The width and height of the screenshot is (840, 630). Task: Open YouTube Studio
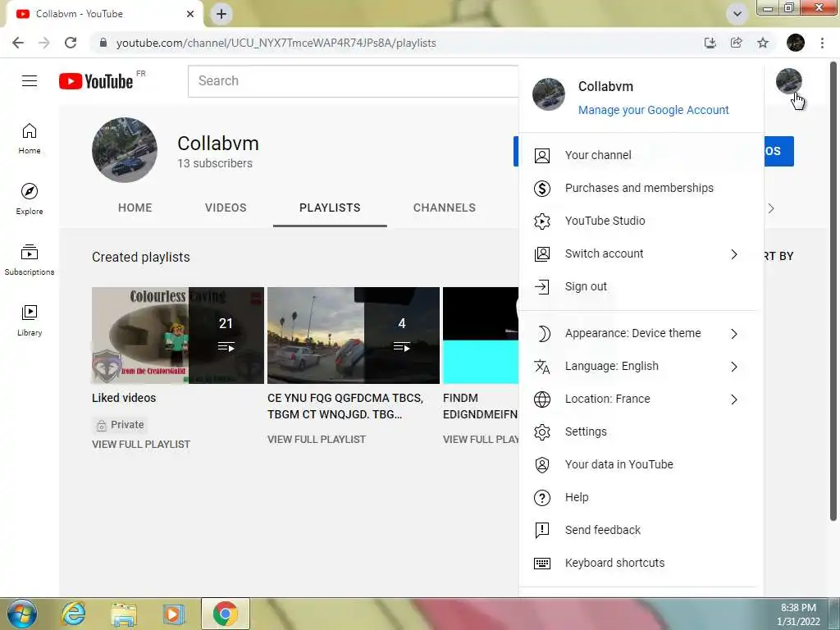[x=641, y=221]
